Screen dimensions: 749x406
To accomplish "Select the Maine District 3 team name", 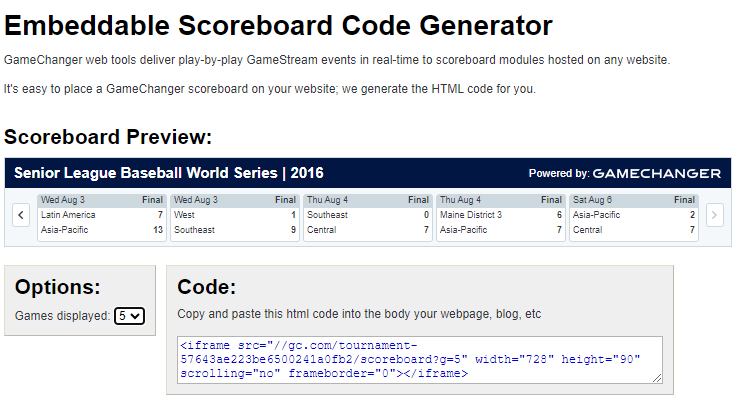I will pos(471,215).
